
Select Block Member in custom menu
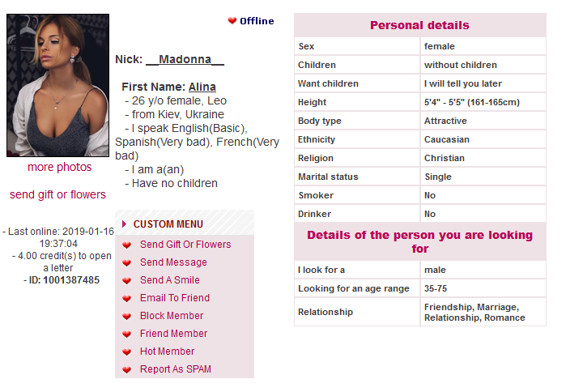coord(172,316)
